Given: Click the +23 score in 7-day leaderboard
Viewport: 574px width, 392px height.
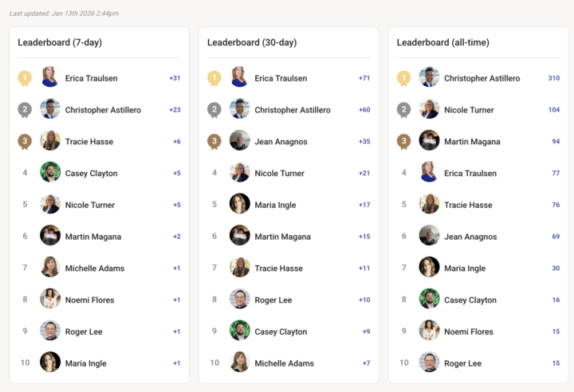Looking at the screenshot, I should click(175, 110).
